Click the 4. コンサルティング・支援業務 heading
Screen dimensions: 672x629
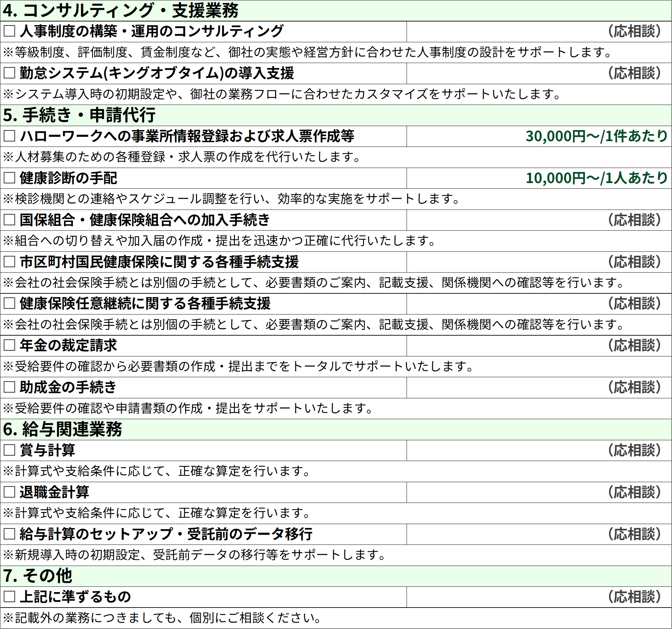coord(121,10)
